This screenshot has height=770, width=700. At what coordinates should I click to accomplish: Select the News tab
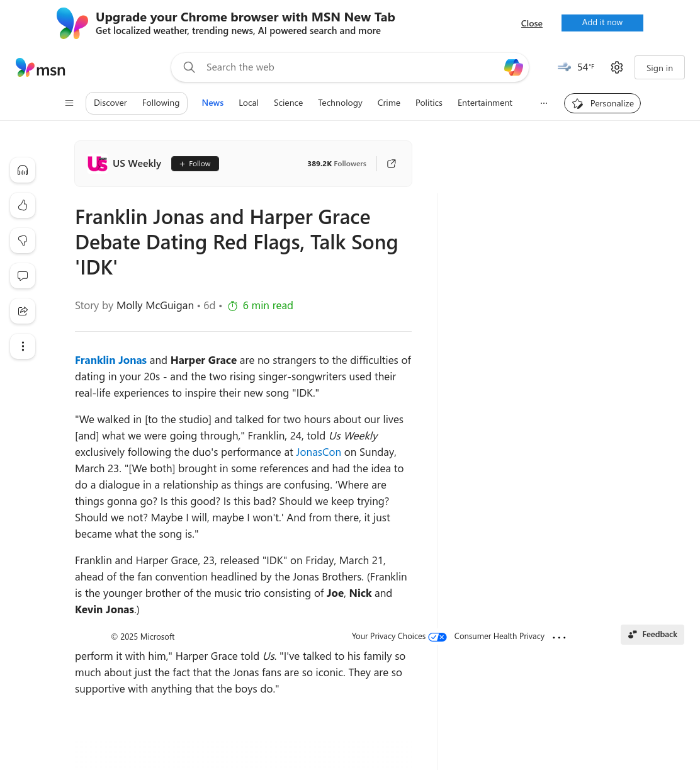click(x=213, y=103)
